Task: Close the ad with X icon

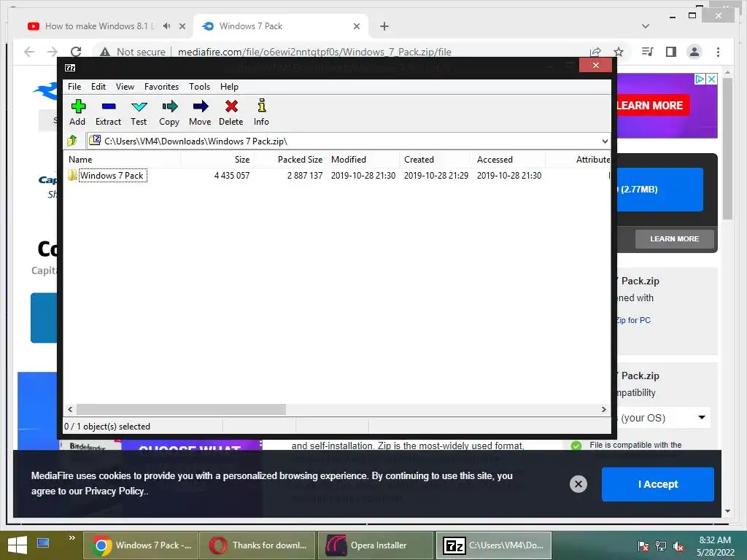Action: 712,79
